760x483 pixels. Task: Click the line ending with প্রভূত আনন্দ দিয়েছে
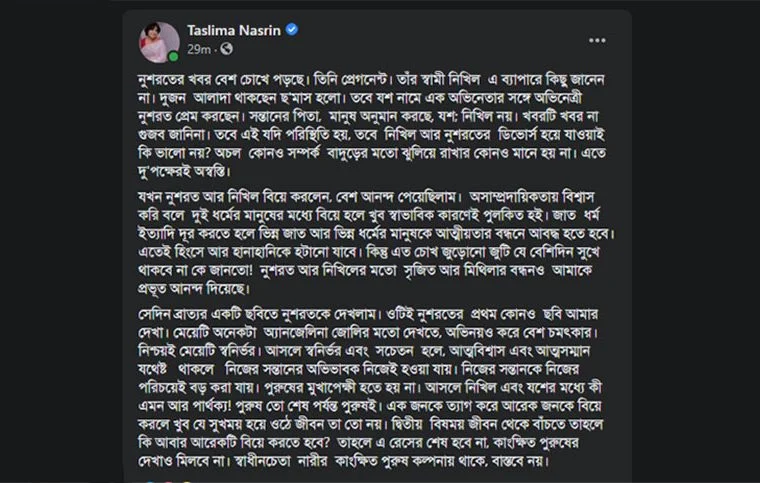coord(194,289)
